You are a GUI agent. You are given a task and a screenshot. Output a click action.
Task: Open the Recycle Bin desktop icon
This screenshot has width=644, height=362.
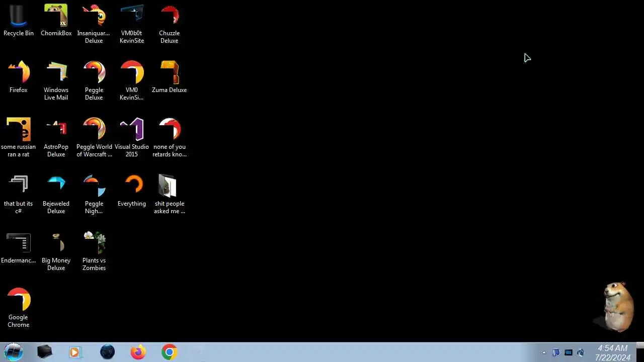click(x=19, y=21)
